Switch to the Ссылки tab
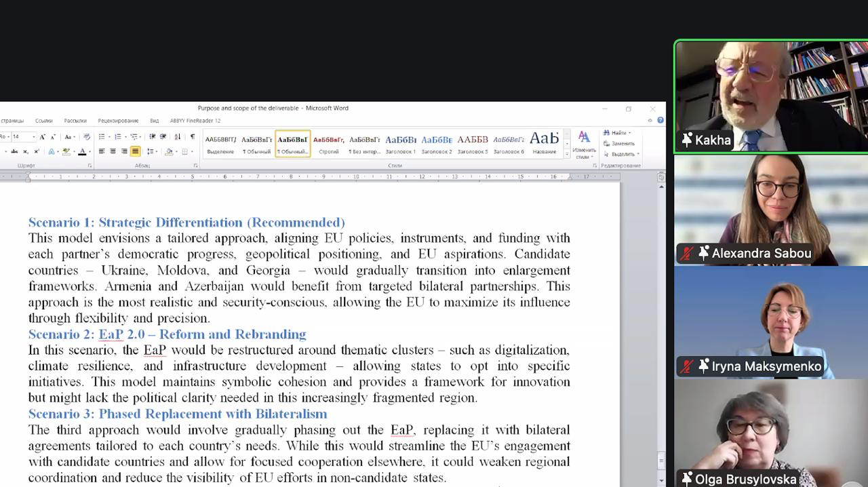868x487 pixels. click(43, 121)
